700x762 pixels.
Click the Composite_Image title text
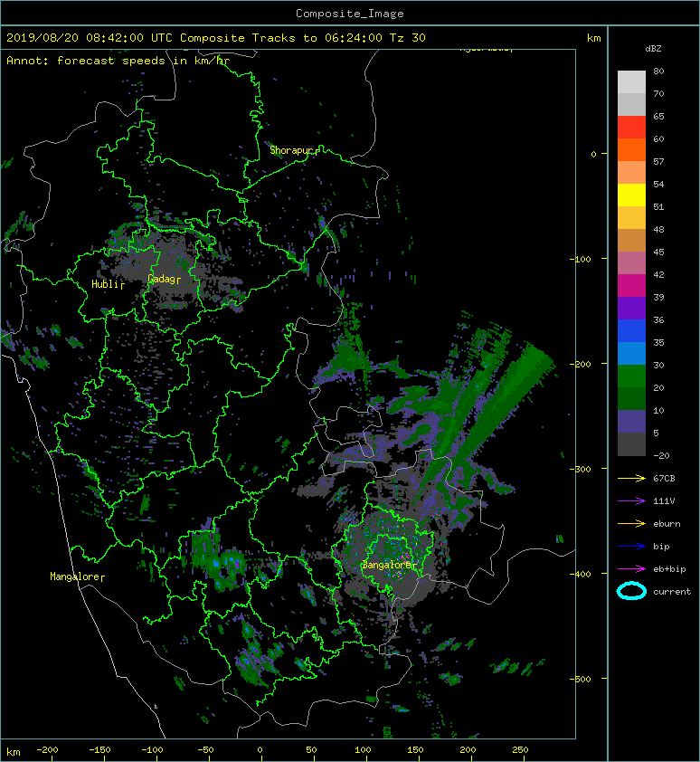[x=350, y=14]
